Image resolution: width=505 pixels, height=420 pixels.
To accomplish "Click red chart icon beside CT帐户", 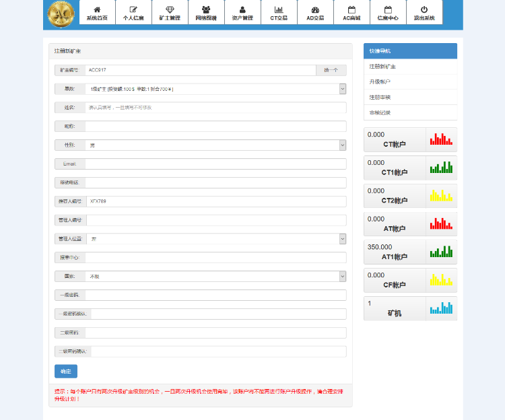I will [441, 139].
